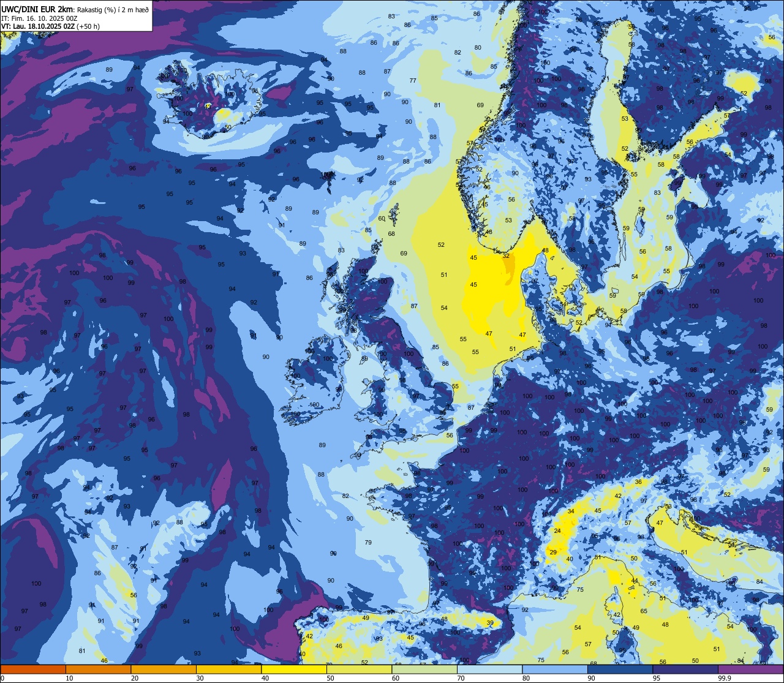Click the 70–80% pale blue legend swatch
This screenshot has height=683, width=784.
coord(489,669)
